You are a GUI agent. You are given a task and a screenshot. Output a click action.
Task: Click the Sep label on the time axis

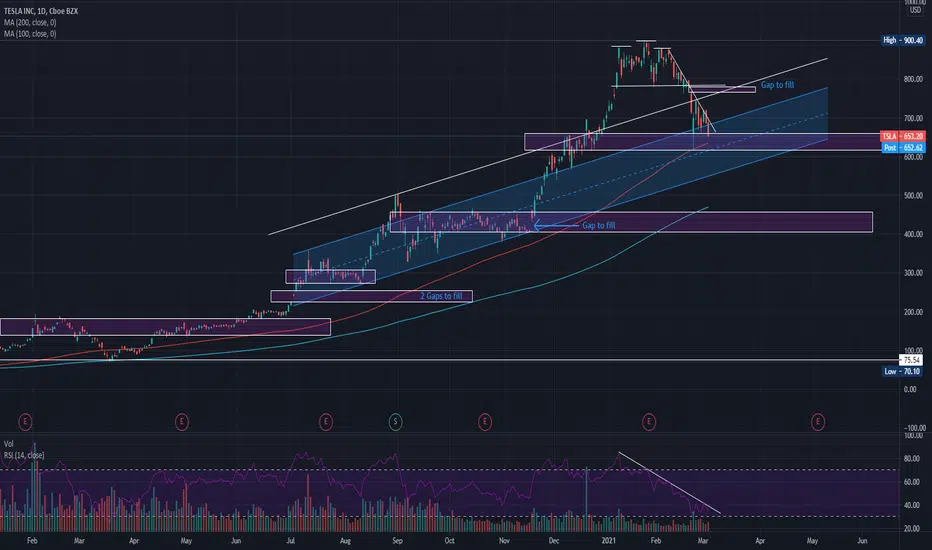tap(397, 540)
